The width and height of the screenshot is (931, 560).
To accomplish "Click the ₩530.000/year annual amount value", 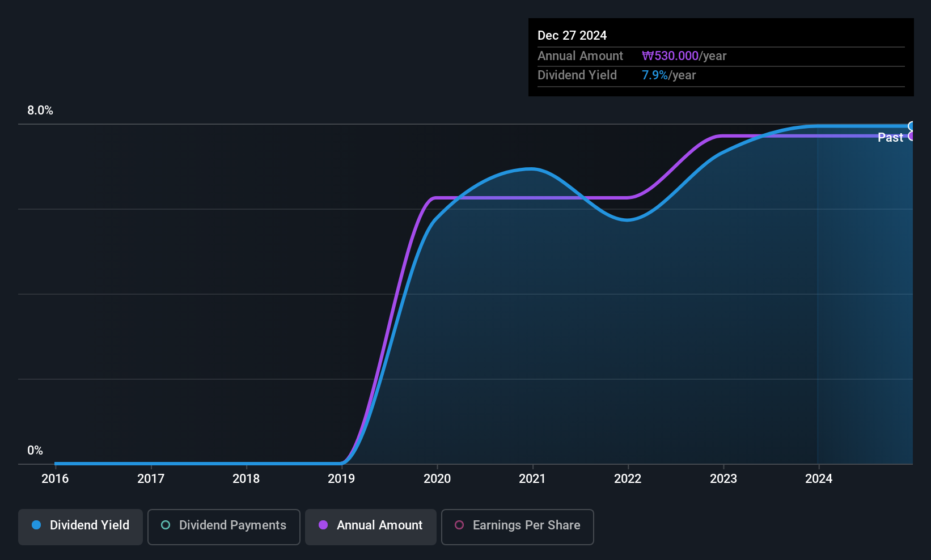I will [x=684, y=56].
